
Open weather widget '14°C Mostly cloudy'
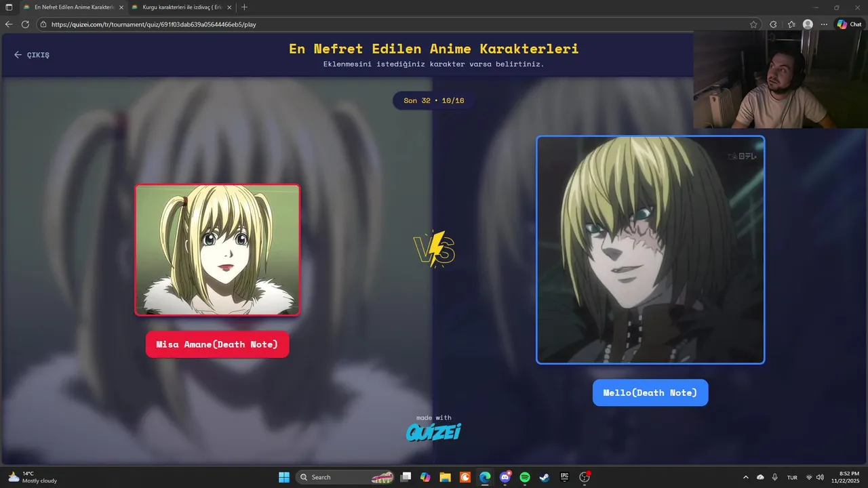(x=33, y=477)
